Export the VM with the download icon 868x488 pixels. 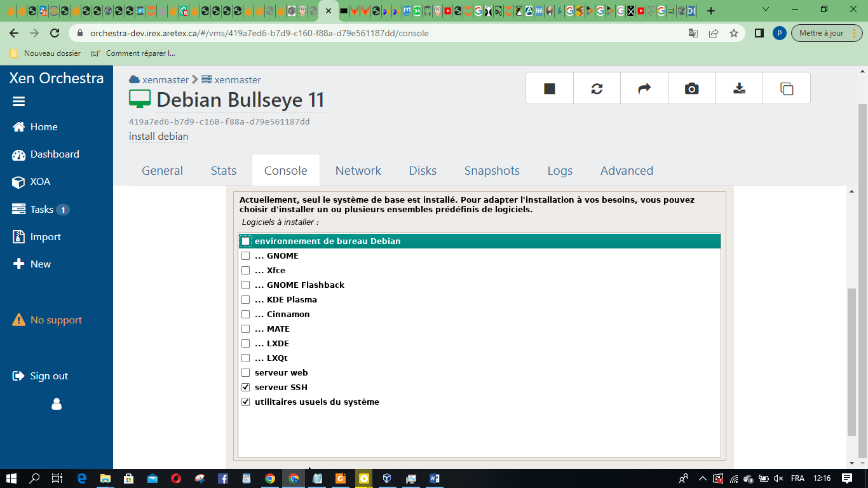point(739,88)
